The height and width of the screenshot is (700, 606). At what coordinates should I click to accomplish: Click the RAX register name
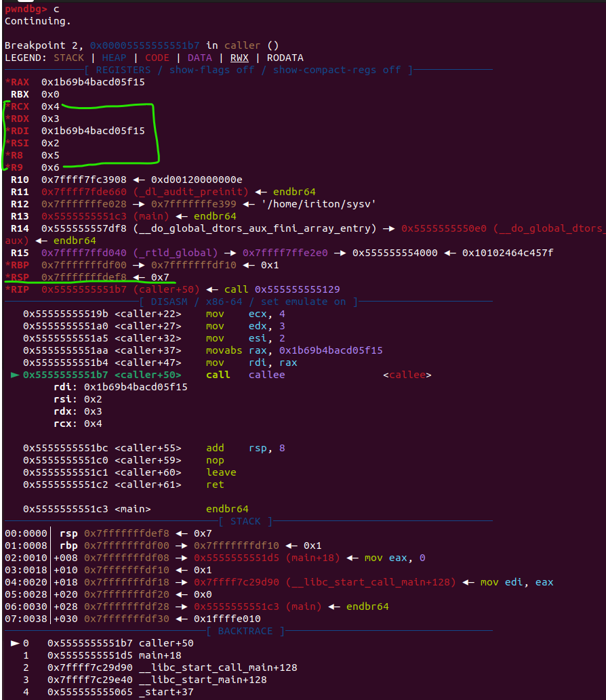coord(20,82)
